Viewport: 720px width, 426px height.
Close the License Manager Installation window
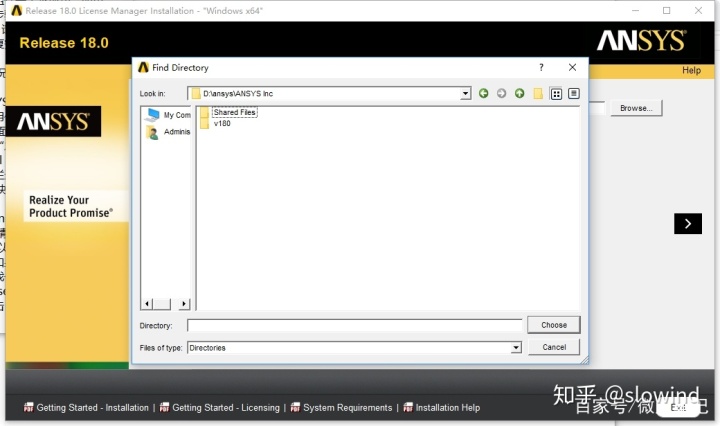click(698, 11)
